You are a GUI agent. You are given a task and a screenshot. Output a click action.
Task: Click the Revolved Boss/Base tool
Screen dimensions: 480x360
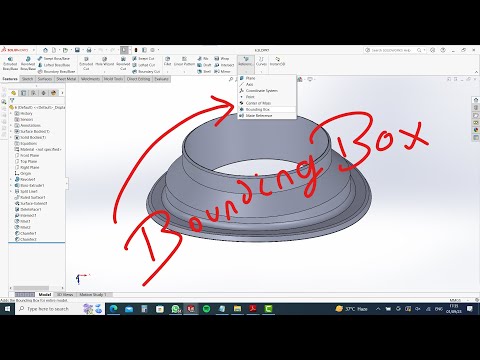pos(28,63)
